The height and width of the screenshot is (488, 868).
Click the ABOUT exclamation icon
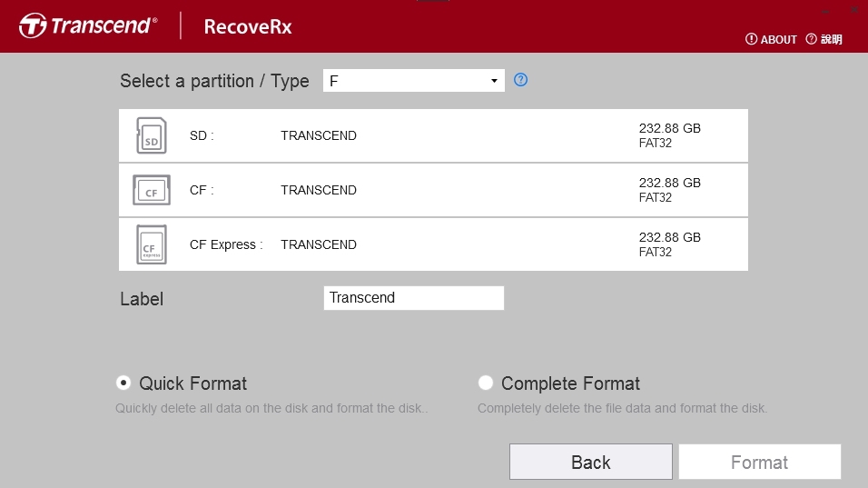point(751,39)
